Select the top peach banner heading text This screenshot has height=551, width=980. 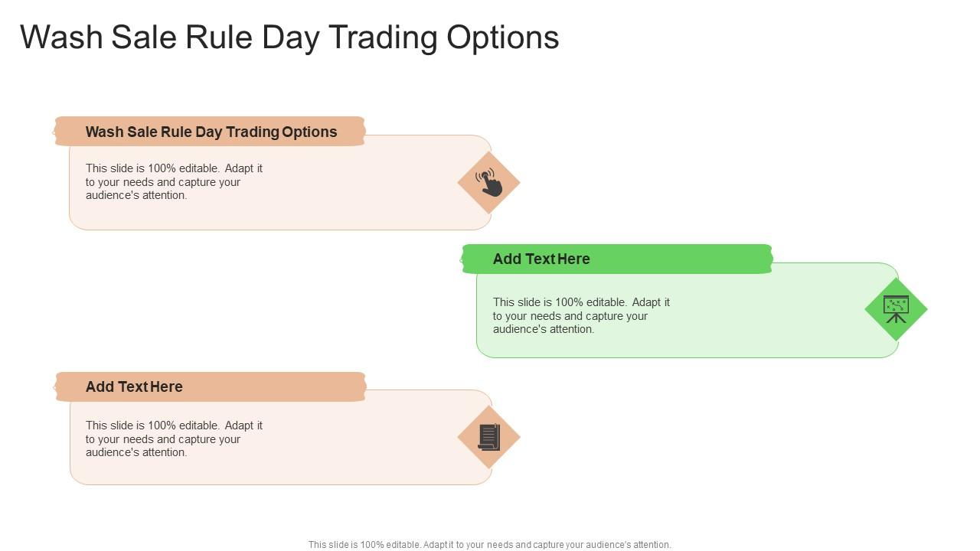pyautogui.click(x=211, y=132)
